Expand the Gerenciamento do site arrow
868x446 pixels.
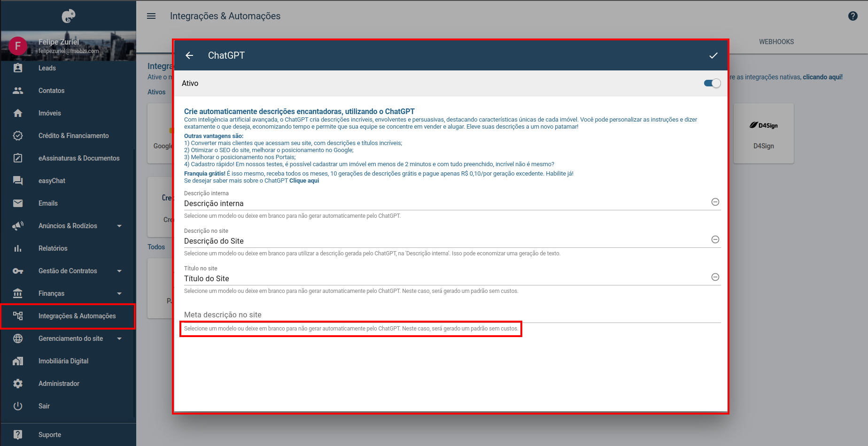119,338
